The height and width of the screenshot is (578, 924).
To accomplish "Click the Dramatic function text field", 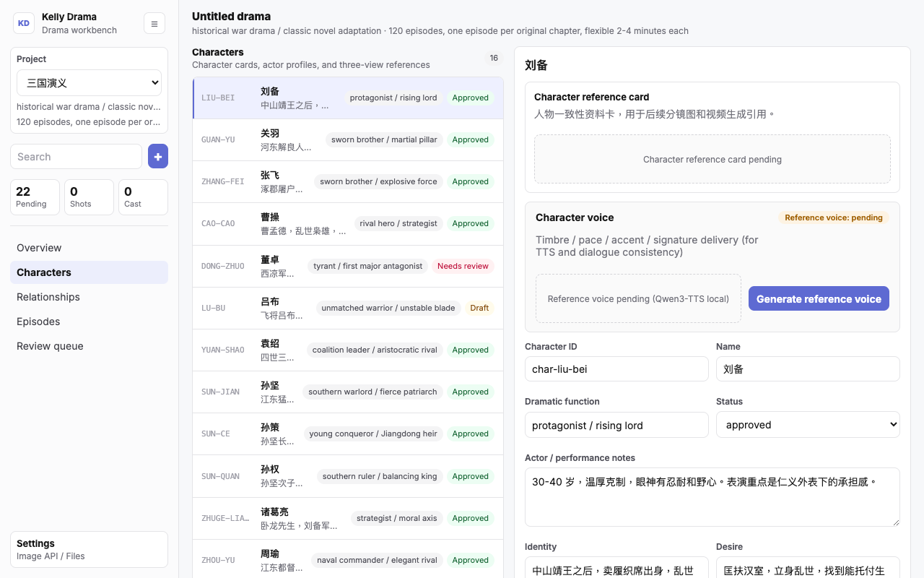I will (616, 425).
